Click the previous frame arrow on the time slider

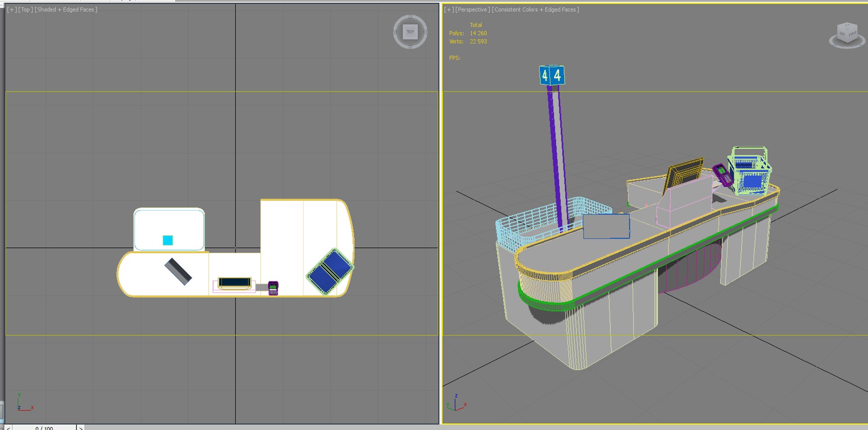point(8,428)
